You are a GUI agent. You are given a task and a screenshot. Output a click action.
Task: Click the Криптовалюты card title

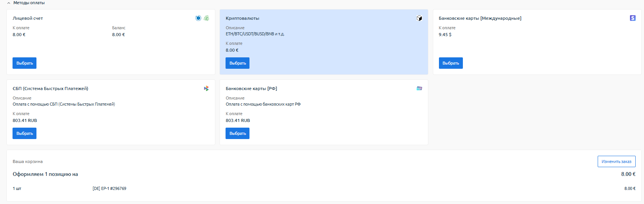click(x=242, y=18)
